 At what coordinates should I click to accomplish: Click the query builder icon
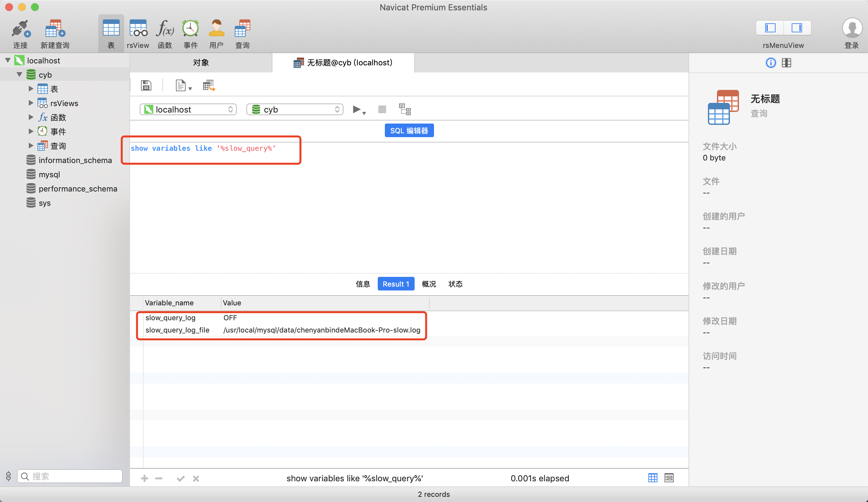click(209, 85)
